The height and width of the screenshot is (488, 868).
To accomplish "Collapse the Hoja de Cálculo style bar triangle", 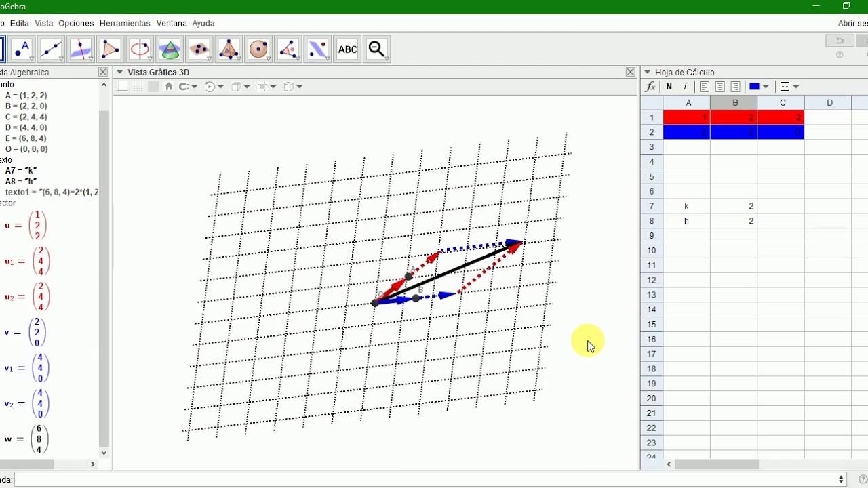I will 647,72.
